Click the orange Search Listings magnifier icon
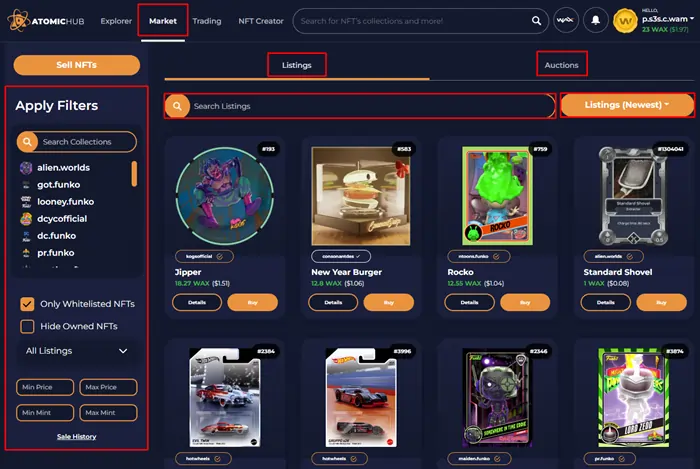 [x=177, y=106]
